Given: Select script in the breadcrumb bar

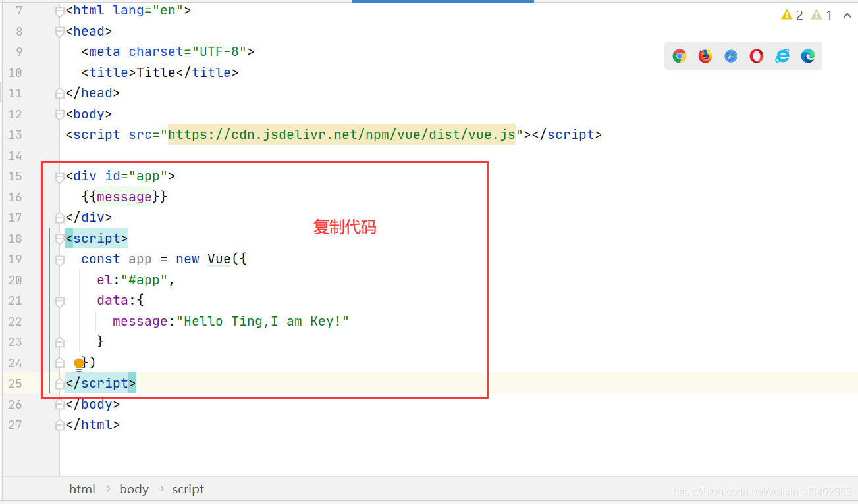Looking at the screenshot, I should coord(188,489).
